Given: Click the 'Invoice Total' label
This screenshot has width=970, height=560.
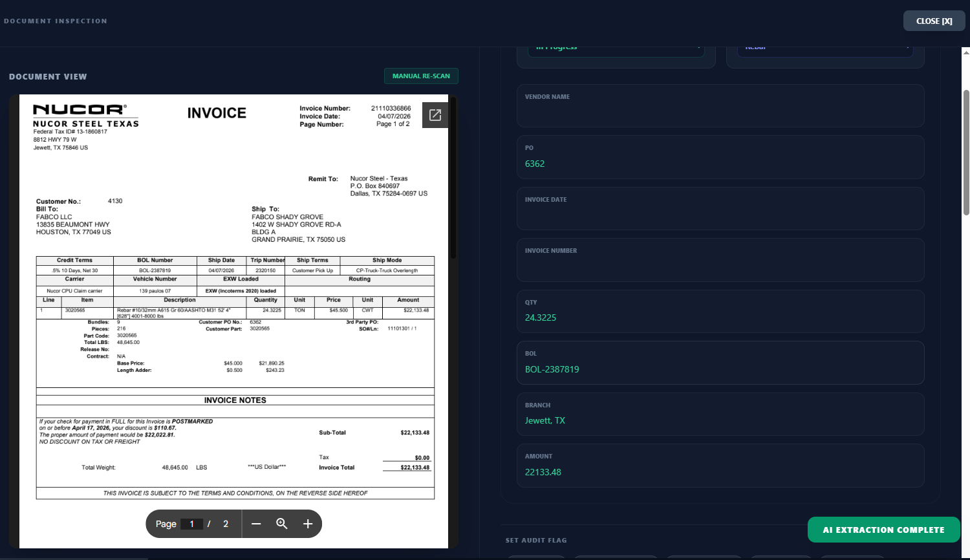Looking at the screenshot, I should point(337,468).
